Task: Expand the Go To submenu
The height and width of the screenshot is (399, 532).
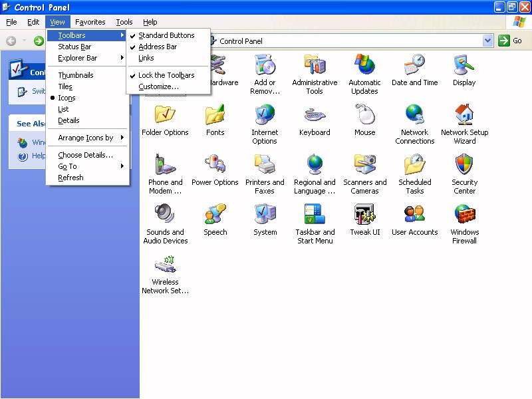Action: tap(88, 166)
